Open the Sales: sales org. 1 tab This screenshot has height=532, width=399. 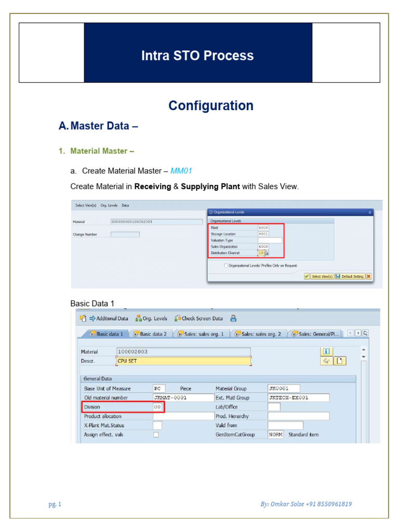(x=201, y=334)
